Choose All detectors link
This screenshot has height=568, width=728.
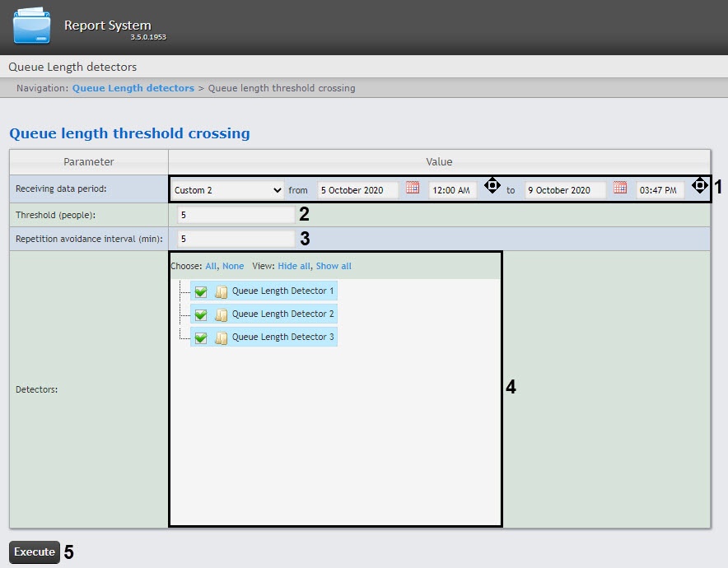tap(211, 266)
